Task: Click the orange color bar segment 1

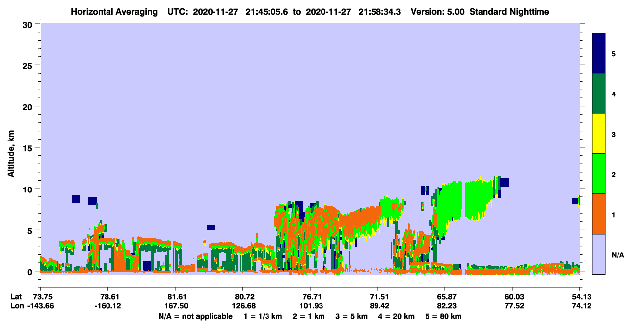Action: point(599,214)
